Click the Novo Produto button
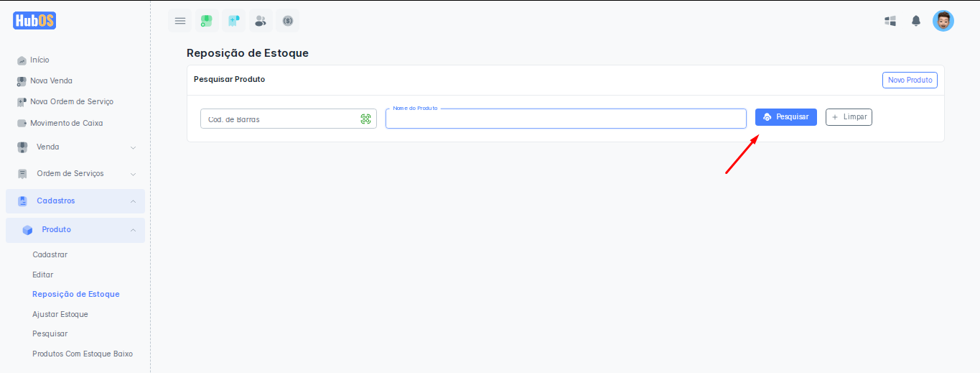Viewport: 980px width, 373px height. (x=910, y=80)
